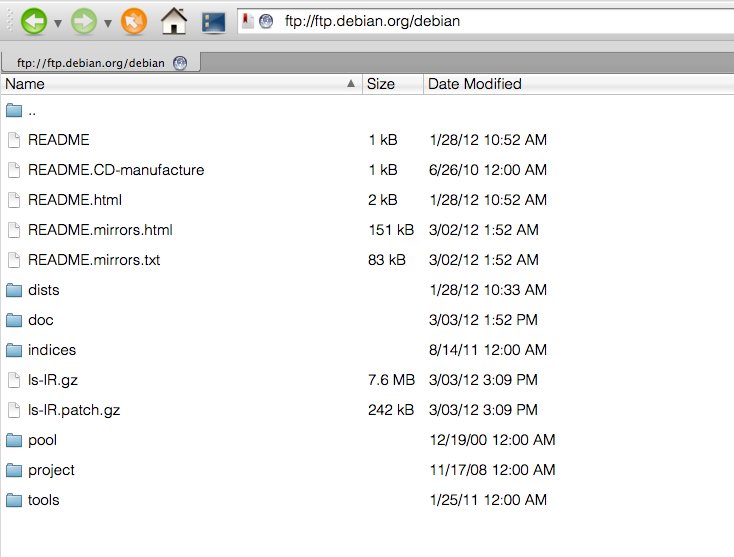Click the 6/26/10 12:00 AM date of README.CD-manufacture
The image size is (734, 557).
click(x=488, y=170)
